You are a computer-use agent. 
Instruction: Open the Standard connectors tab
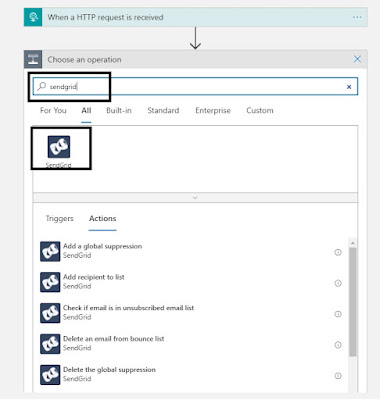[x=163, y=110]
